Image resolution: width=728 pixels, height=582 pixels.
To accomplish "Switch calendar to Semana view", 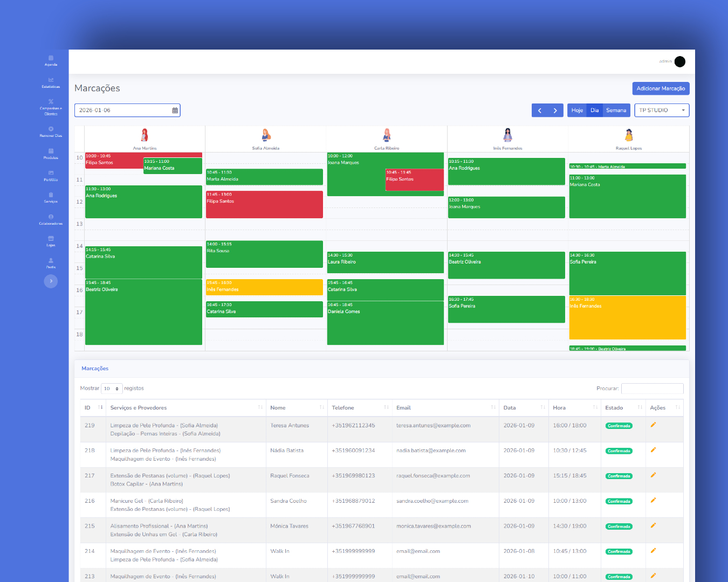I will [616, 110].
